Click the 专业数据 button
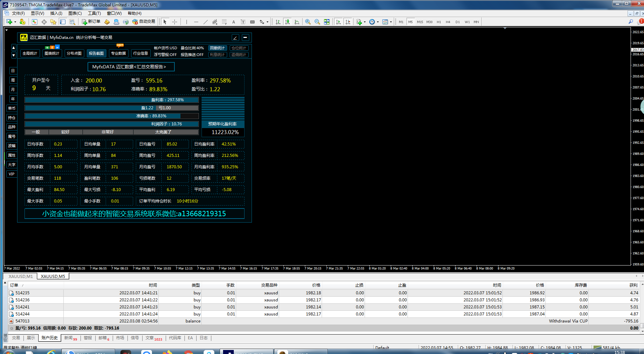 coord(118,53)
